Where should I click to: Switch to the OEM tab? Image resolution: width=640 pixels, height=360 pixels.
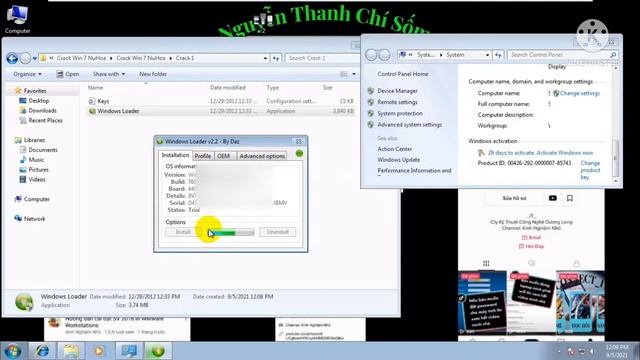[x=224, y=156]
